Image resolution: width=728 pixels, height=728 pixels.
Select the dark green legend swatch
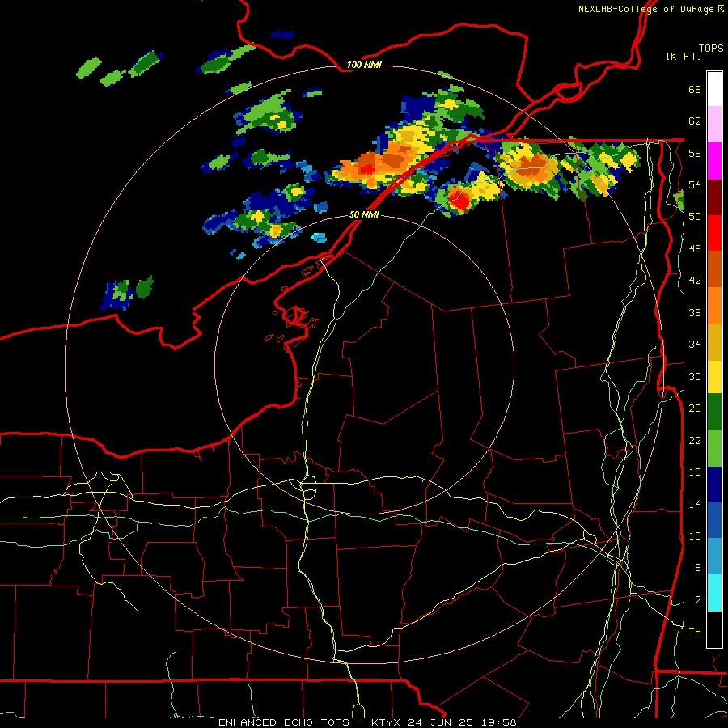point(714,412)
